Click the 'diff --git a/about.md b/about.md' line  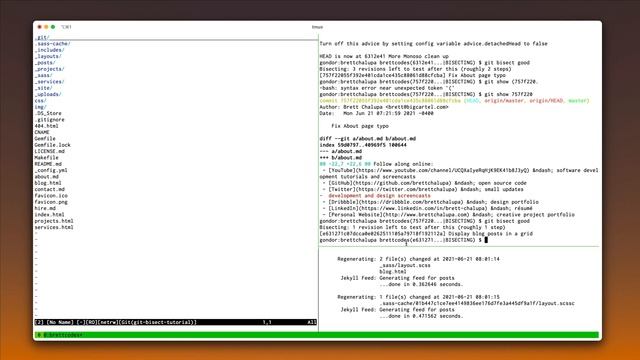pos(368,139)
